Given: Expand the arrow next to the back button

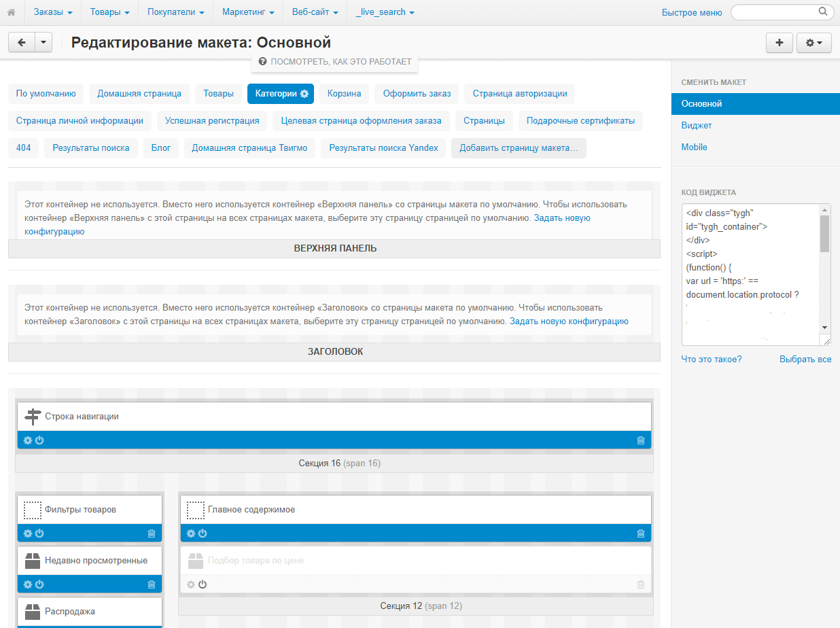Looking at the screenshot, I should tap(43, 42).
